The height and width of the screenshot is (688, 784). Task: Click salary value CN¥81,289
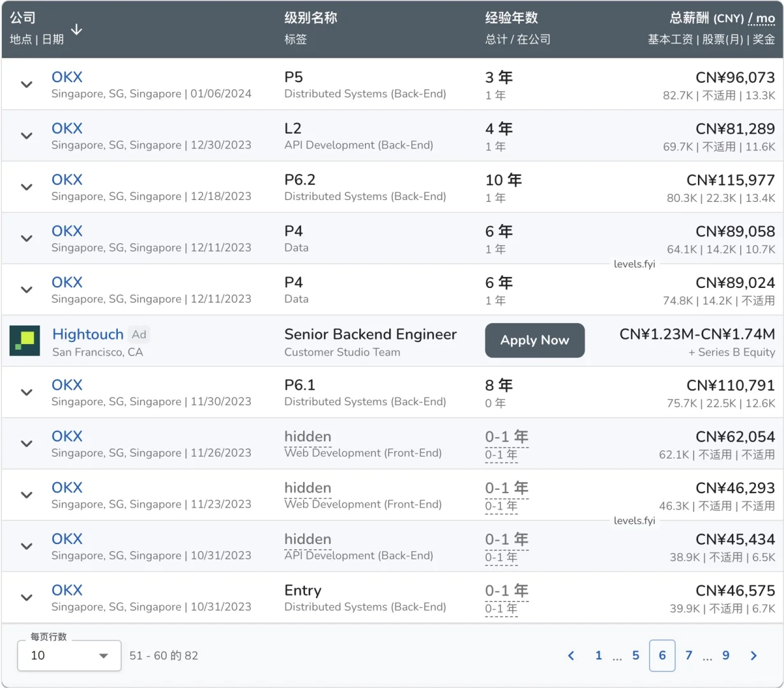(735, 129)
